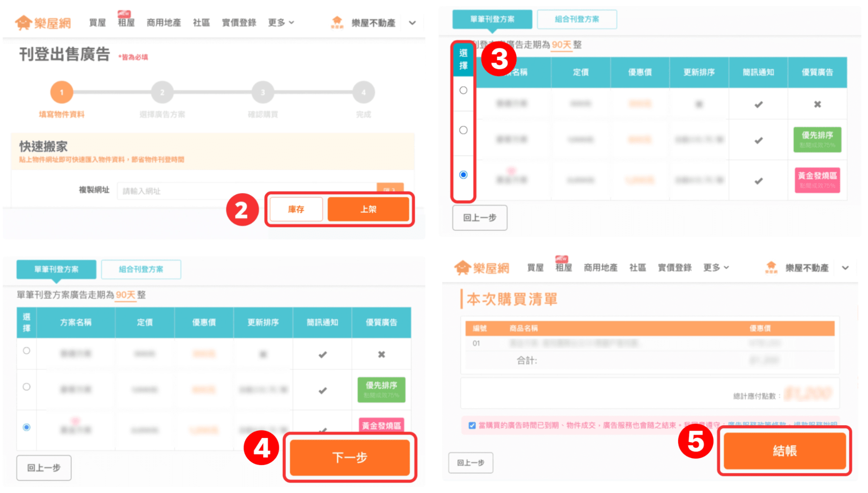Click the 快速搬家 heading
Viewport: 868px width, 493px height.
pyautogui.click(x=43, y=146)
